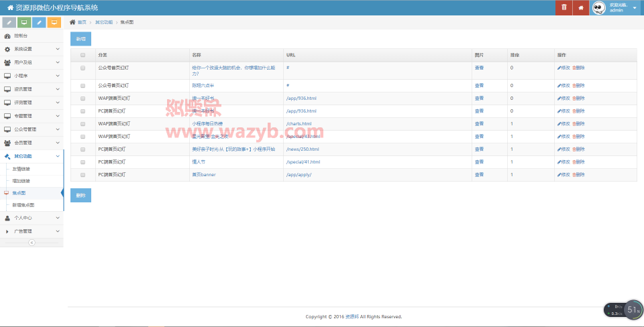Viewport: 644px width, 327px height.
Task: Click the admin avatar picture
Action: (x=599, y=8)
